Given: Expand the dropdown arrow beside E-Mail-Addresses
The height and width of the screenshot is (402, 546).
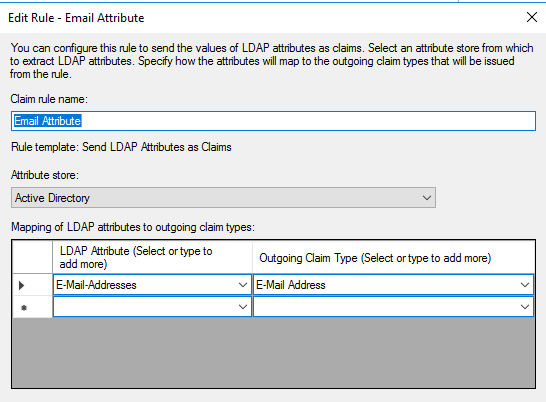Looking at the screenshot, I should point(243,285).
